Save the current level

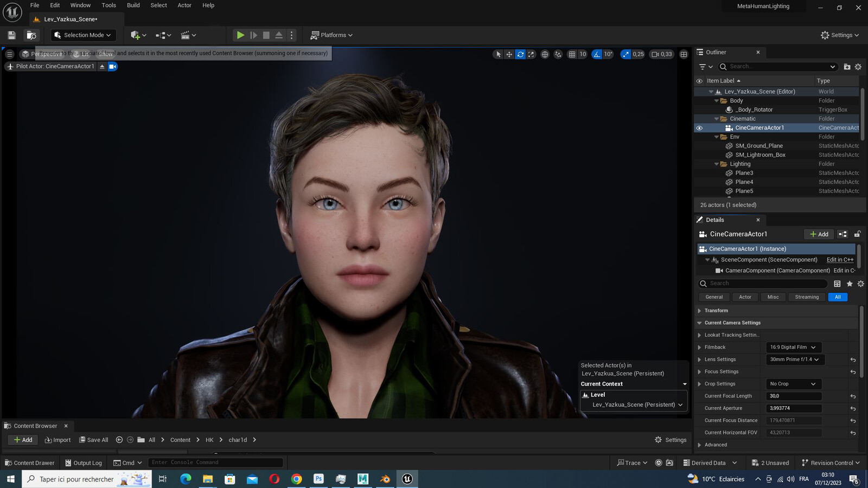[11, 35]
